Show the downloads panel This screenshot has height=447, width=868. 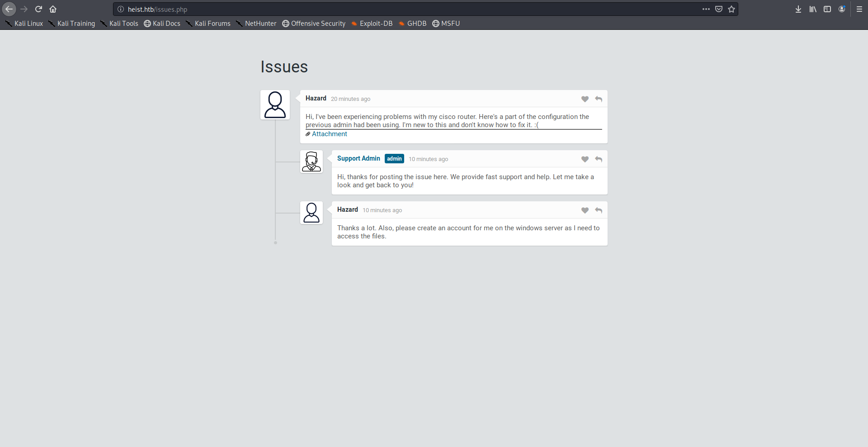click(x=798, y=9)
